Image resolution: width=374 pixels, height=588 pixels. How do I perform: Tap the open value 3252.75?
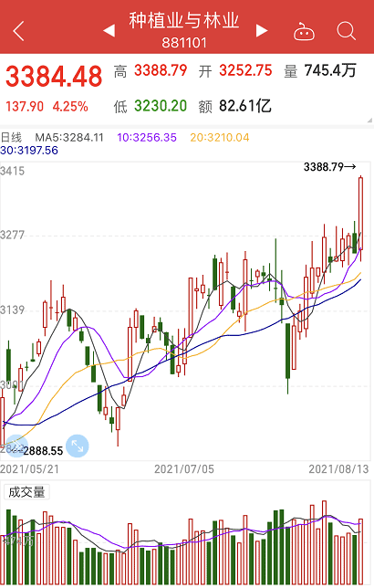(245, 70)
